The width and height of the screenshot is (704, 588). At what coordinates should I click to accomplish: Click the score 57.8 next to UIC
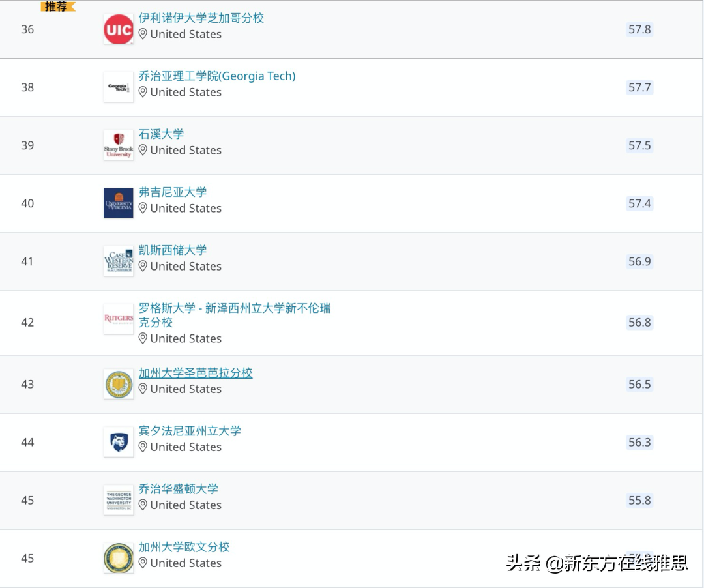pos(639,29)
